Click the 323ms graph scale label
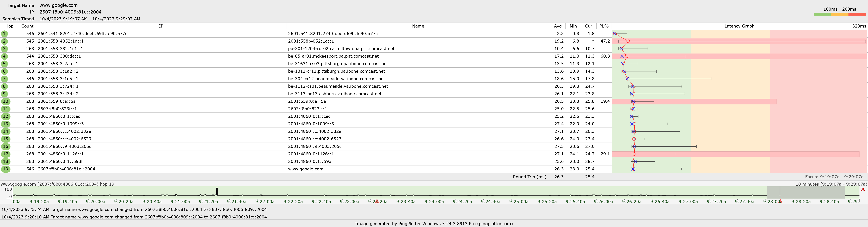Screen dimensions: 868x227 [859, 26]
